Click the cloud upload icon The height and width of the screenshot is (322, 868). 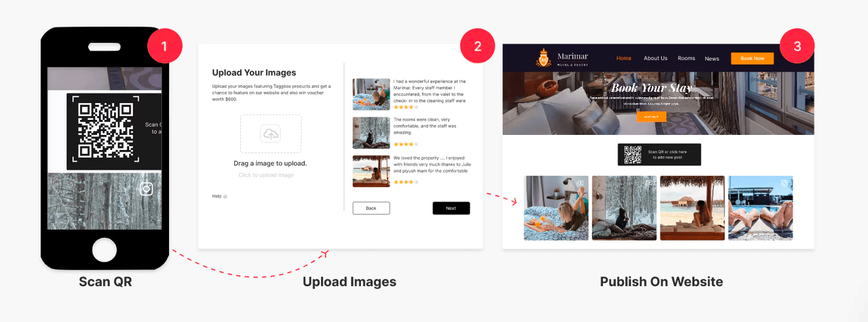(x=270, y=134)
